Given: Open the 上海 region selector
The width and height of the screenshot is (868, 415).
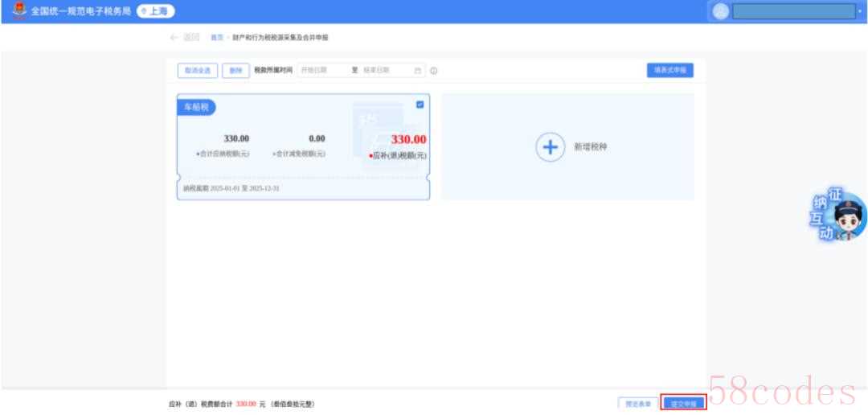Looking at the screenshot, I should tap(156, 11).
